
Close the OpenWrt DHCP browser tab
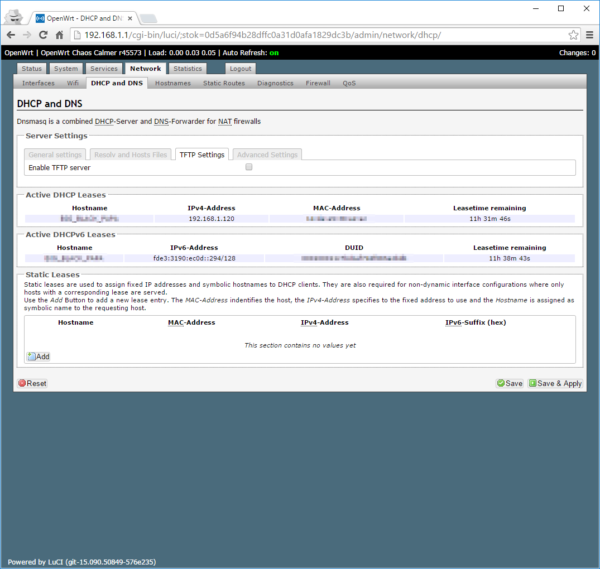[x=133, y=17]
